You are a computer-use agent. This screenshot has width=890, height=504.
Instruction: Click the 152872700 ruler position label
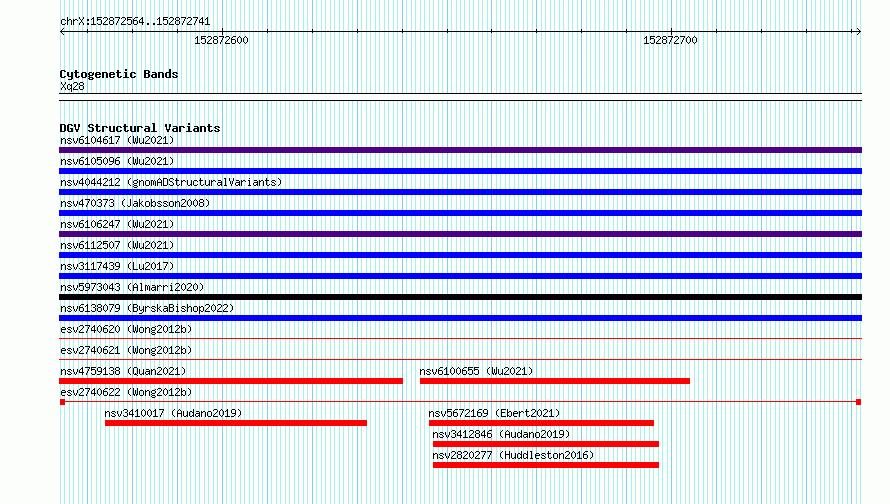coord(670,40)
